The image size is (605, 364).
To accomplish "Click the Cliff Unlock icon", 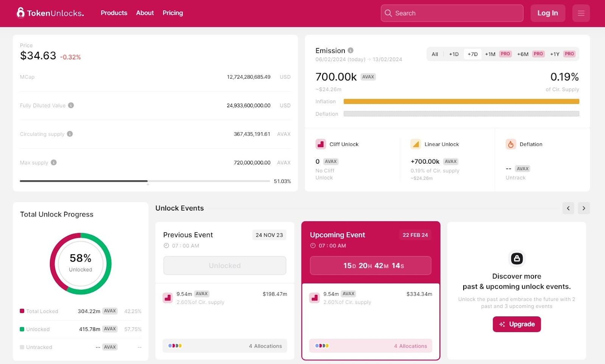I will (x=321, y=144).
